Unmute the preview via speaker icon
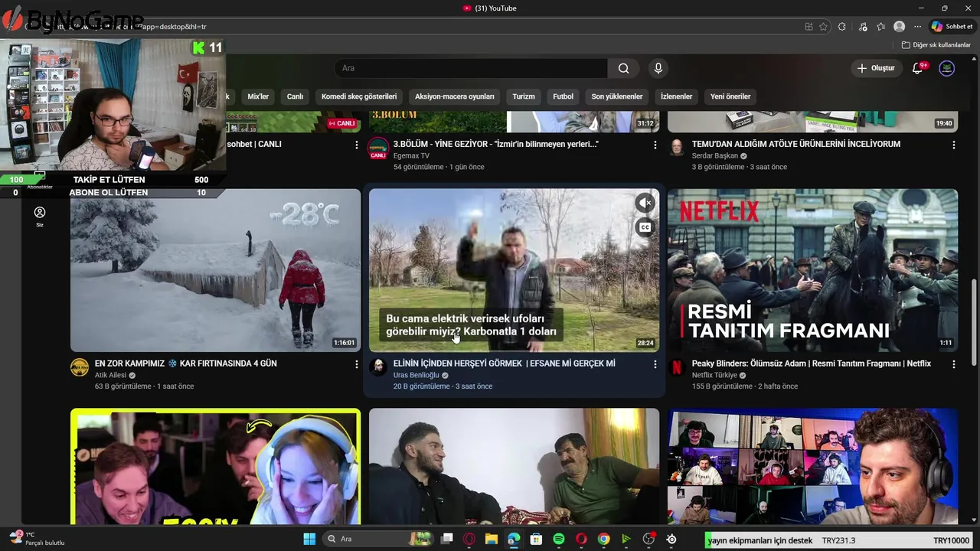The image size is (980, 551). (x=645, y=203)
